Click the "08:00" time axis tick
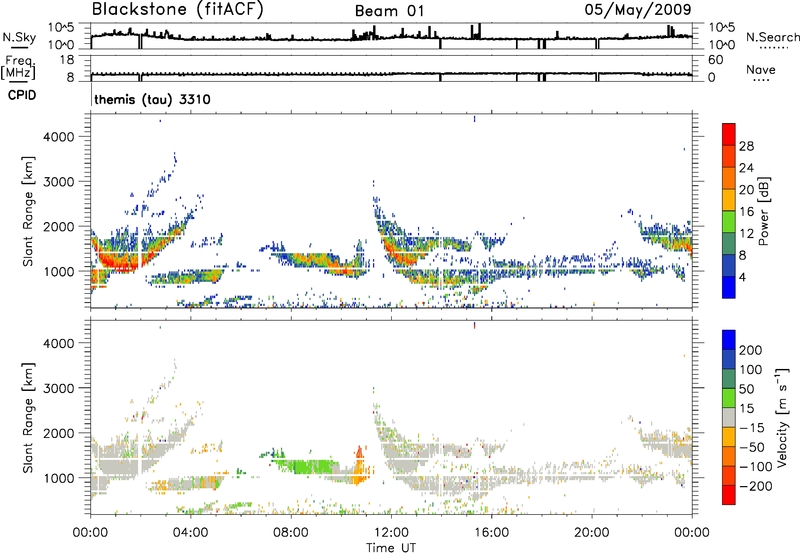800x554 pixels. 291,533
